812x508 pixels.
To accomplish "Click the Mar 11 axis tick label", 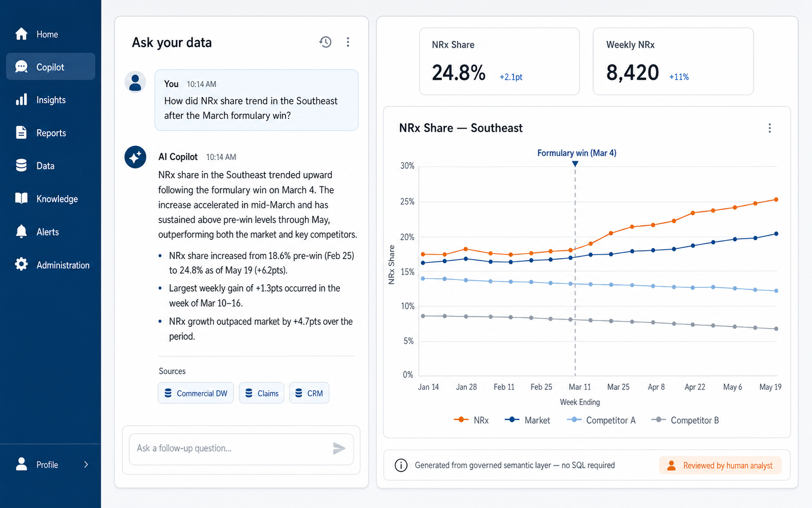I will click(580, 387).
